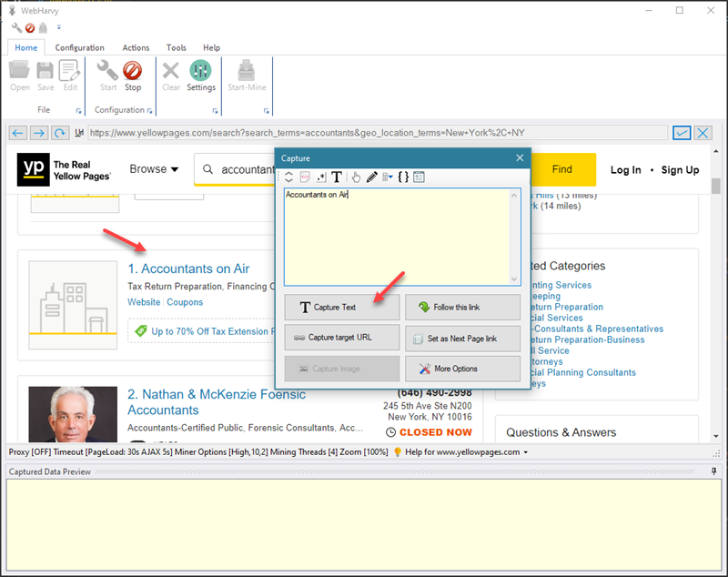Screen dimensions: 728x577
Task: Click inside the URL address field
Action: [364, 133]
